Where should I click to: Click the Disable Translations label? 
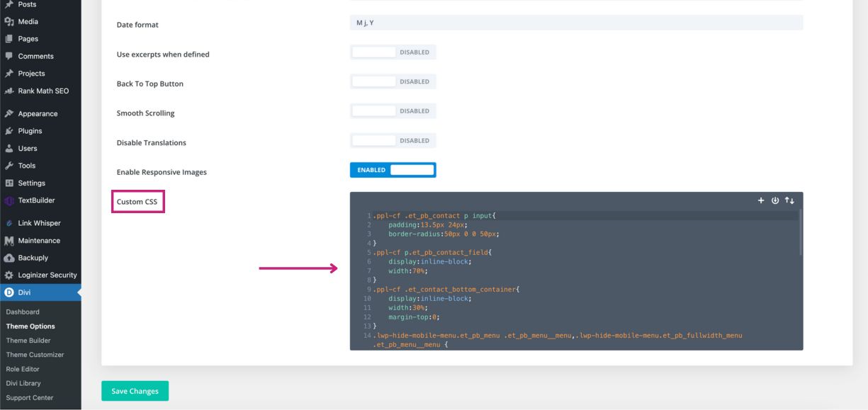[x=152, y=142]
